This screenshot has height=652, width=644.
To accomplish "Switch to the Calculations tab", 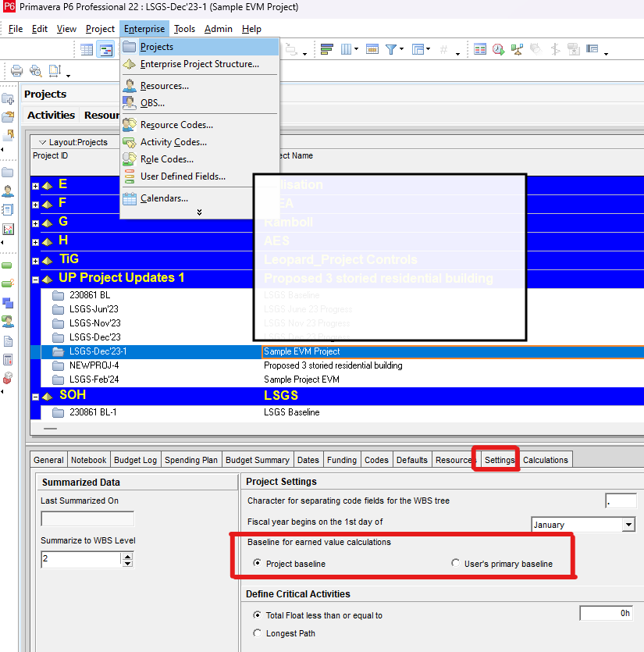I will pos(545,460).
